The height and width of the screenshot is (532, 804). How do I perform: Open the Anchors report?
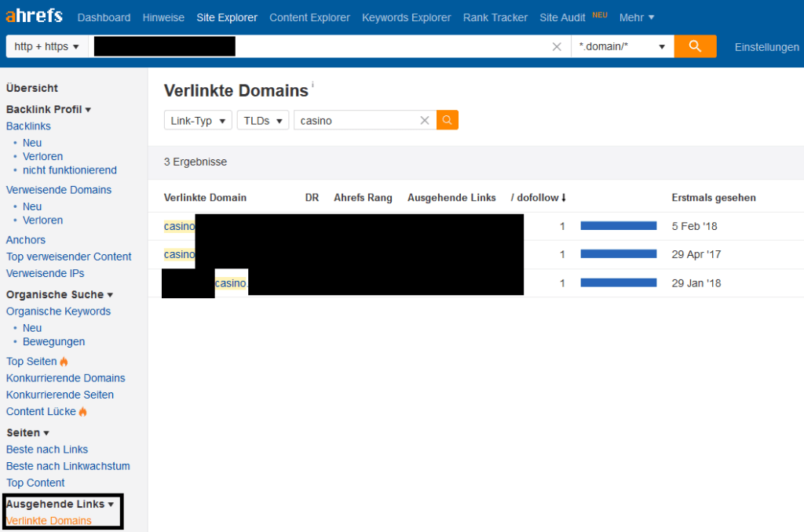[26, 240]
